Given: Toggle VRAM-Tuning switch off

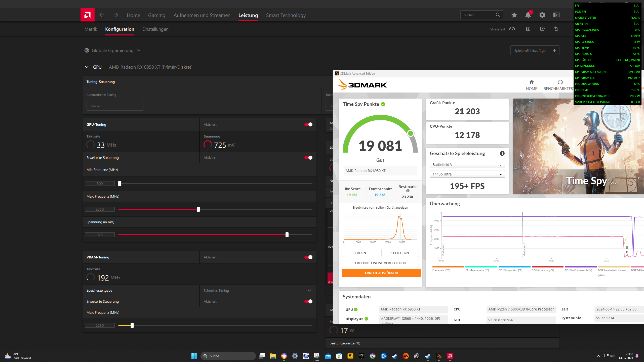Looking at the screenshot, I should click(x=308, y=257).
